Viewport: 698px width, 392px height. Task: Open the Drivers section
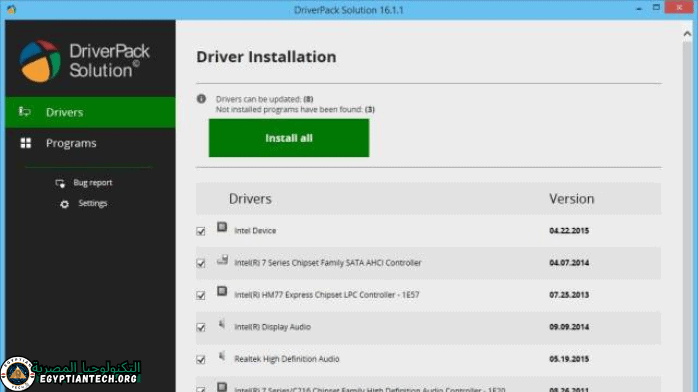pyautogui.click(x=90, y=112)
